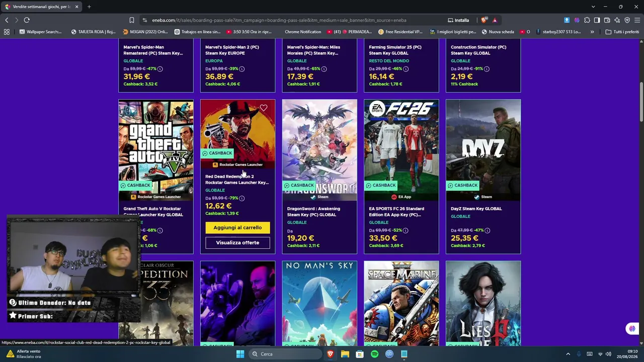Screen dimensions: 644x362
Task: Select the Vendite settimanali giochi tab
Action: (x=42, y=7)
